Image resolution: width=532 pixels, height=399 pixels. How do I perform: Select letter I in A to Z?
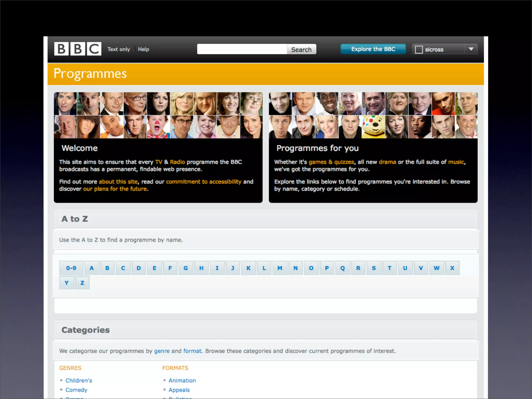(x=217, y=268)
